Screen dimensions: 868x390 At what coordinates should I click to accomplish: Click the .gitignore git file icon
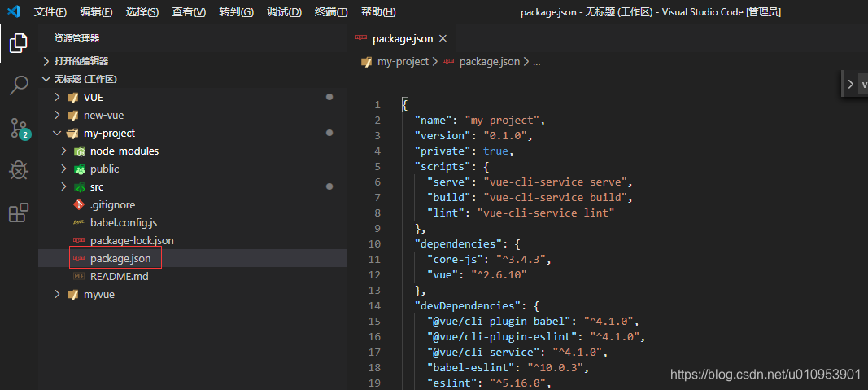(79, 205)
